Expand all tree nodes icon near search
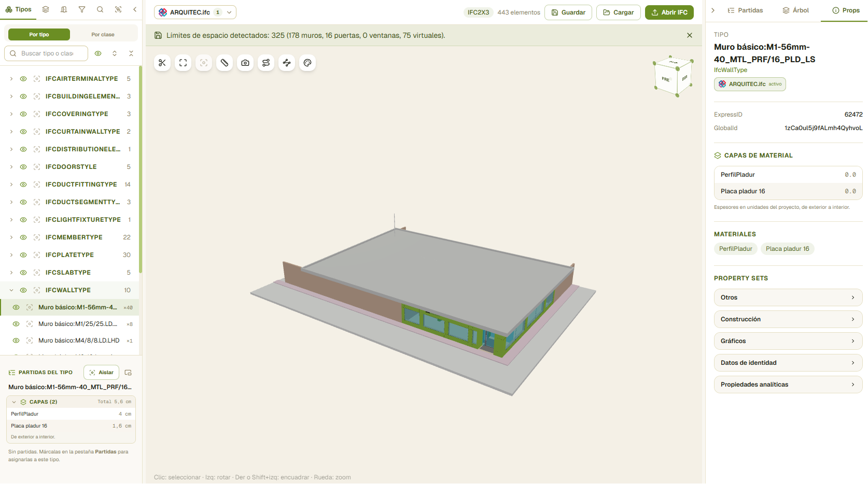This screenshot has height=484, width=868. (115, 53)
